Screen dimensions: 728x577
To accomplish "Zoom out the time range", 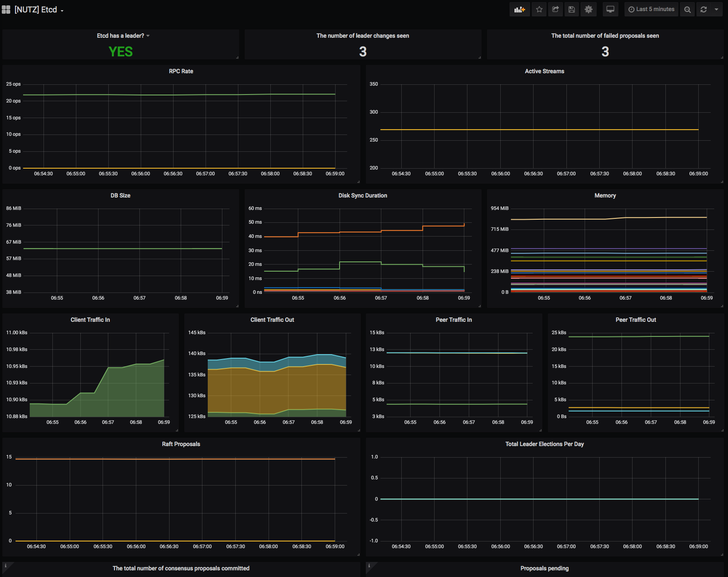I will 687,9.
